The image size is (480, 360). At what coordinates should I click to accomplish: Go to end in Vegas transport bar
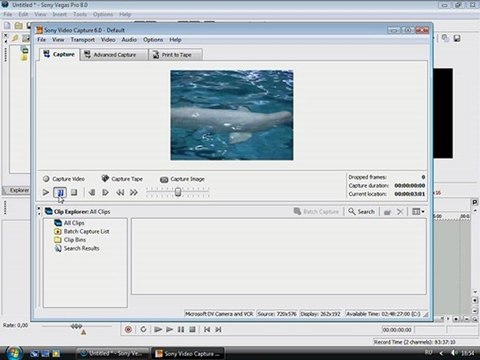[x=218, y=330]
